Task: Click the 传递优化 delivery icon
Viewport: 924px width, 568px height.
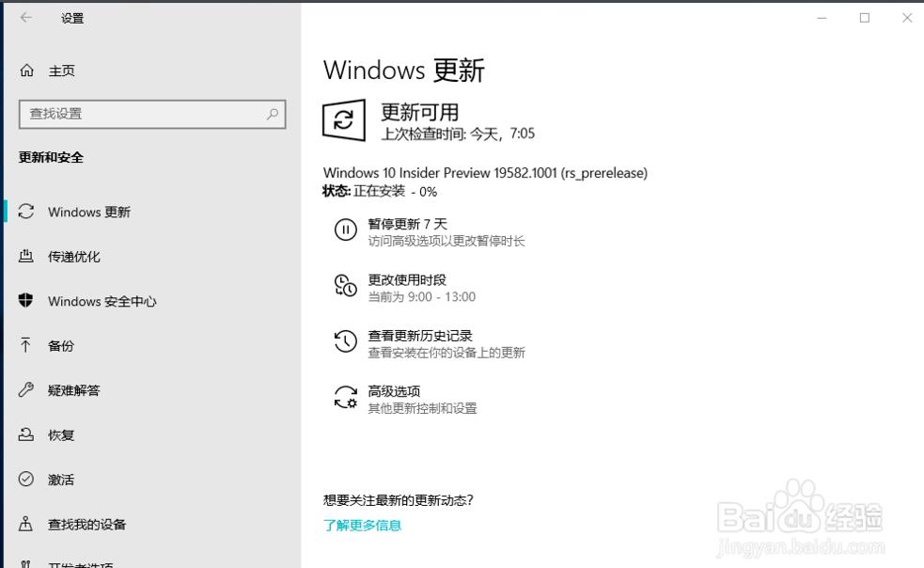Action: [x=26, y=256]
